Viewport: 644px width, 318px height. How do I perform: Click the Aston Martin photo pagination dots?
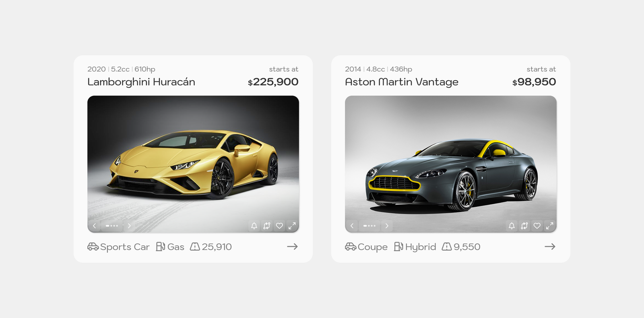369,226
